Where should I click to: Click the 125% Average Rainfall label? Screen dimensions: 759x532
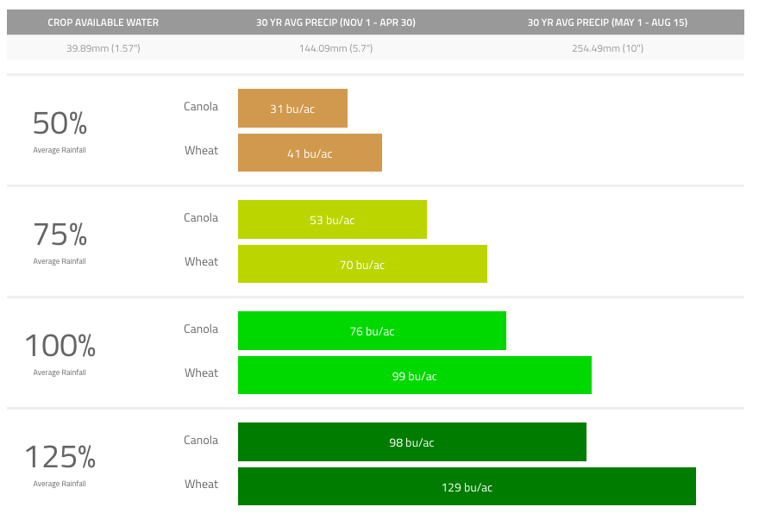pos(60,463)
